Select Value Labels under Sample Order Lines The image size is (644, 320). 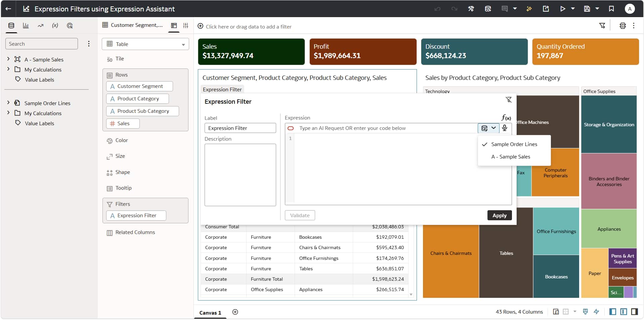[x=39, y=123]
